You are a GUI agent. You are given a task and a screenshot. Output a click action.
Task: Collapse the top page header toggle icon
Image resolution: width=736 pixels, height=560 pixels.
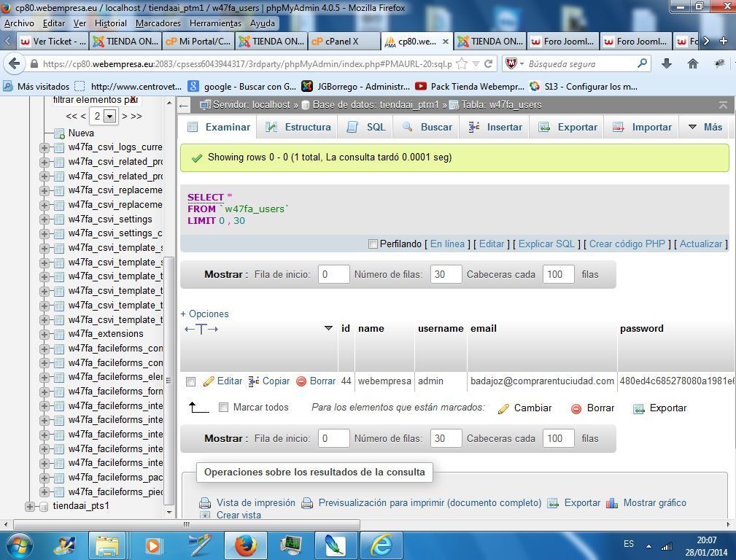724,105
